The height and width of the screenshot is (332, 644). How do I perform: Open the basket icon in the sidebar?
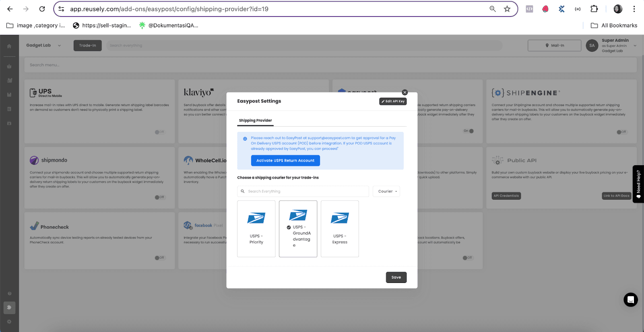pos(9,66)
